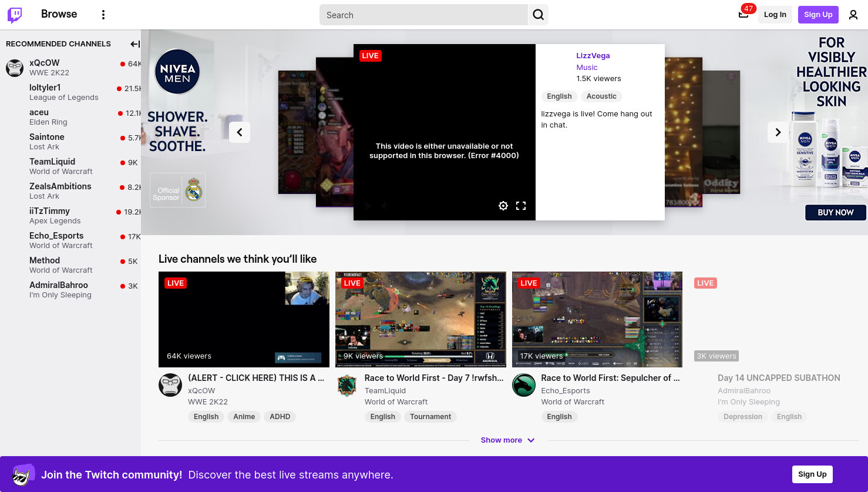
Task: Select AdmiralBahroo in recommended channels
Action: tap(70, 290)
